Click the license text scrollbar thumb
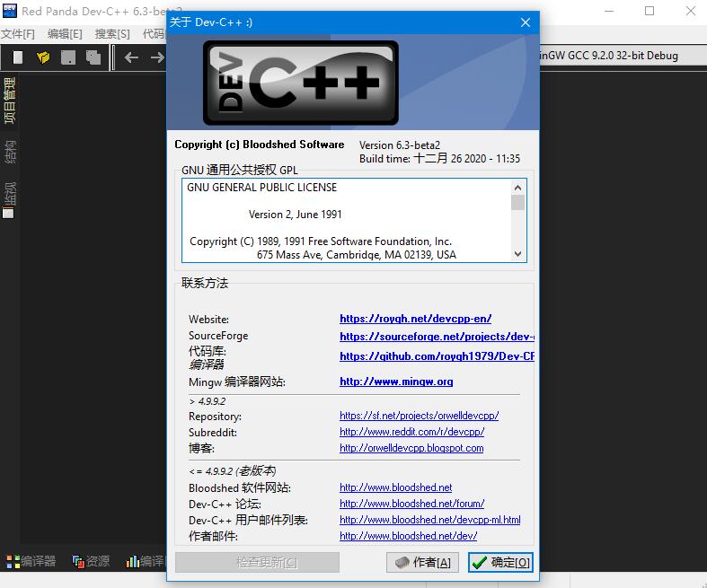The width and height of the screenshot is (707, 588). 518,202
